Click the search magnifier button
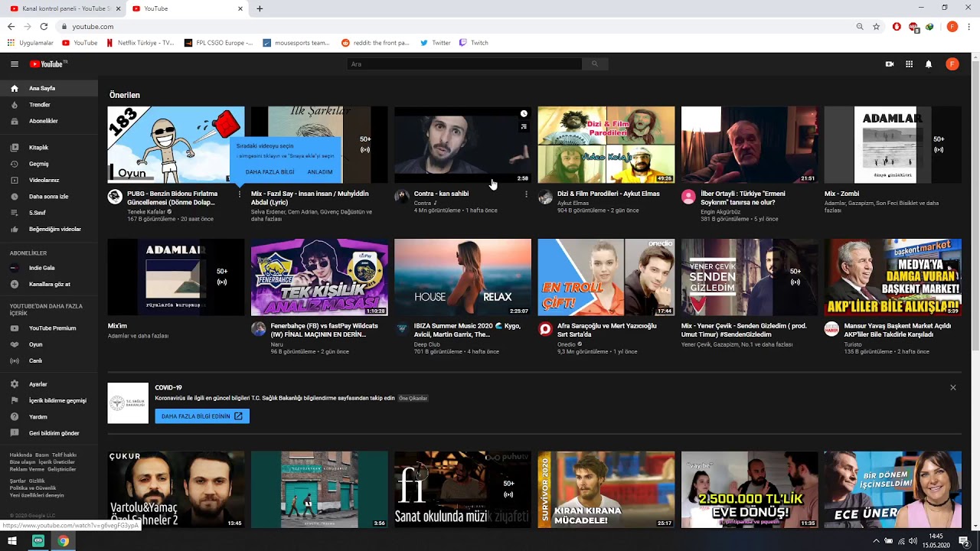 595,64
